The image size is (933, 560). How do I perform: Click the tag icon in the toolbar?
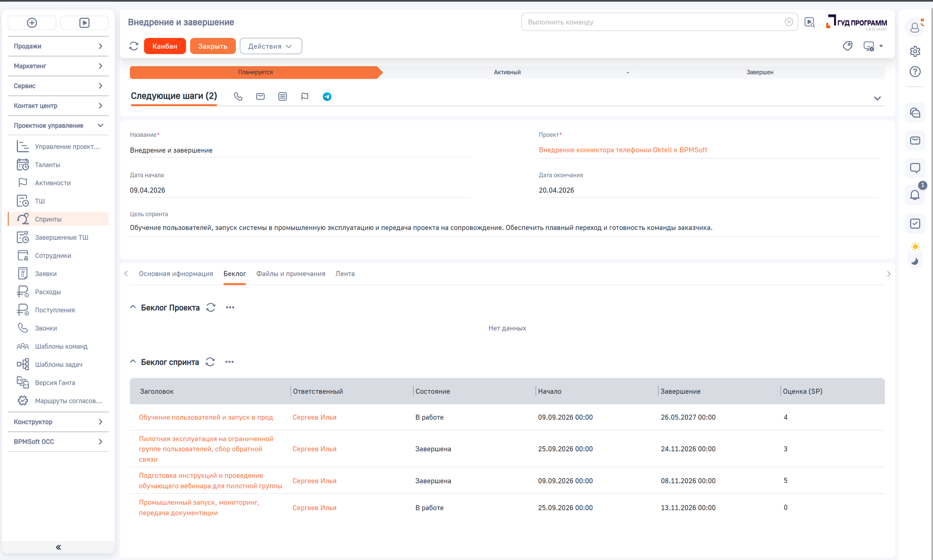tap(847, 46)
